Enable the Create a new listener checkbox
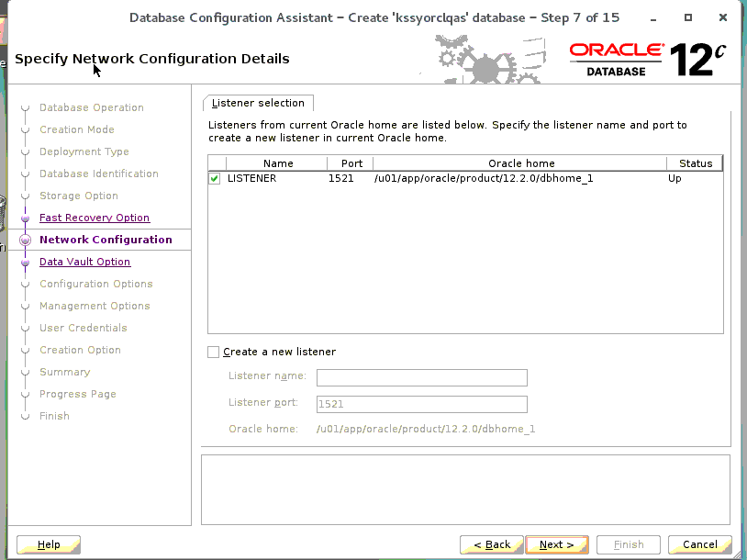 click(214, 352)
